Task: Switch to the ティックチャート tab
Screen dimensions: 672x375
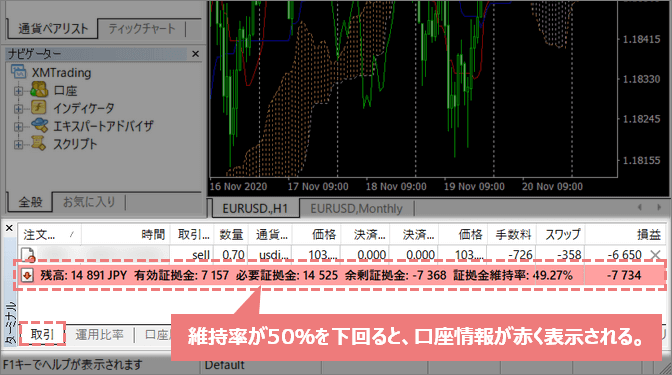Action: pos(142,29)
